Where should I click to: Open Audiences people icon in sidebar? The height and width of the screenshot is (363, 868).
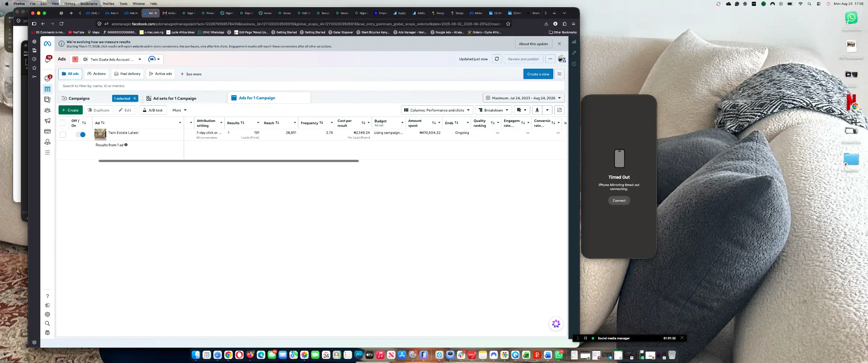47,110
